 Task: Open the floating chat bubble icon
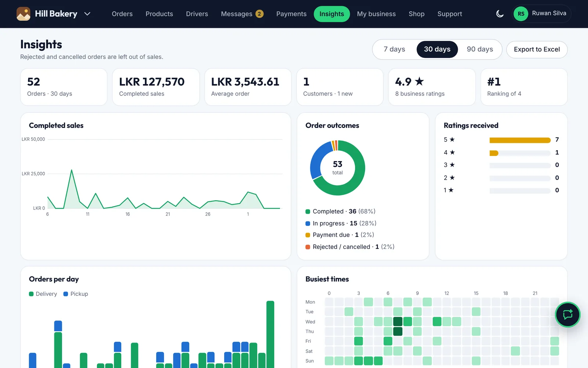pos(568,315)
